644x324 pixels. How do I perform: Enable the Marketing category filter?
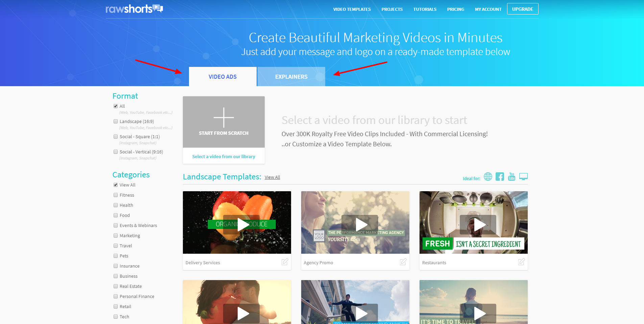pos(116,235)
